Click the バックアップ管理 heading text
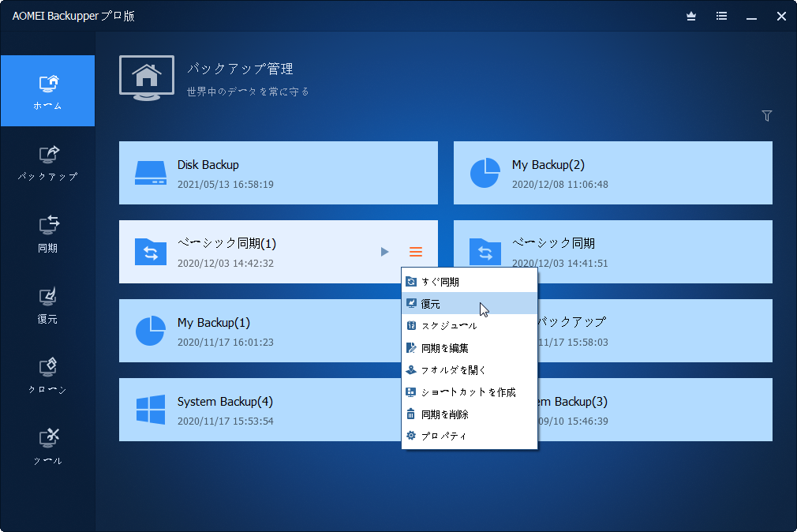This screenshot has height=532, width=797. coord(240,69)
